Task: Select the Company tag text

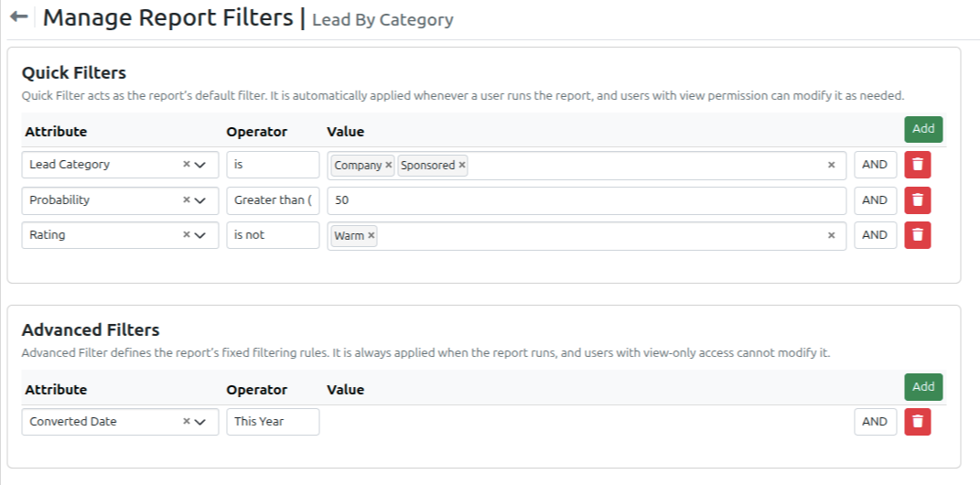Action: point(358,165)
